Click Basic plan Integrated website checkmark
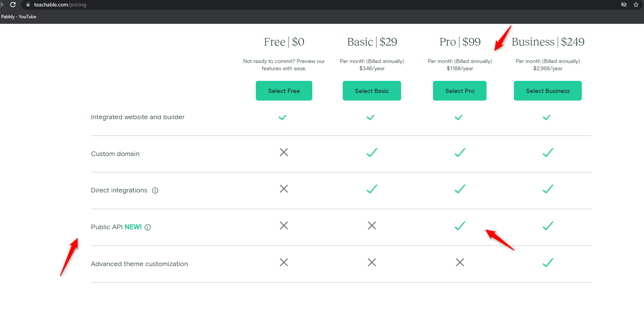The image size is (644, 312). pos(370,117)
